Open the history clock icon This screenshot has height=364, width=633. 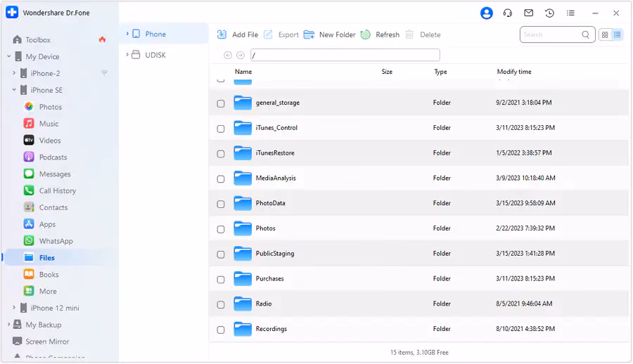click(x=549, y=13)
